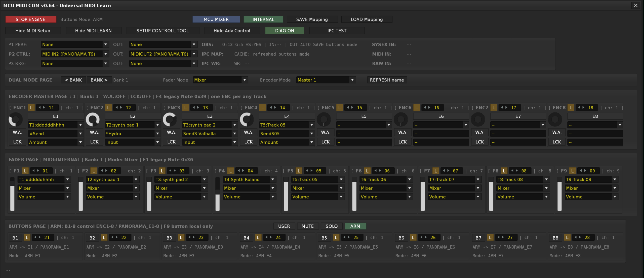Click the B8 learn L button
This screenshot has width=644, height=278.
567,237
